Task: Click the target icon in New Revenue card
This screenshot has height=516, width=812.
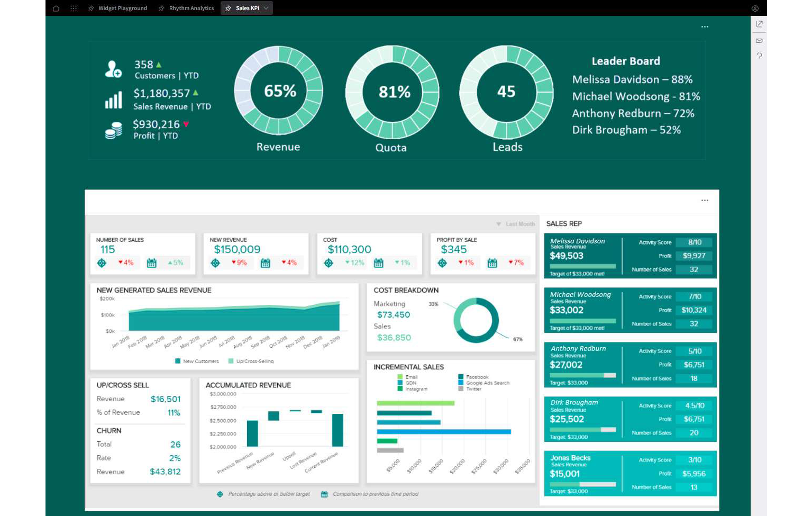Action: coord(215,263)
